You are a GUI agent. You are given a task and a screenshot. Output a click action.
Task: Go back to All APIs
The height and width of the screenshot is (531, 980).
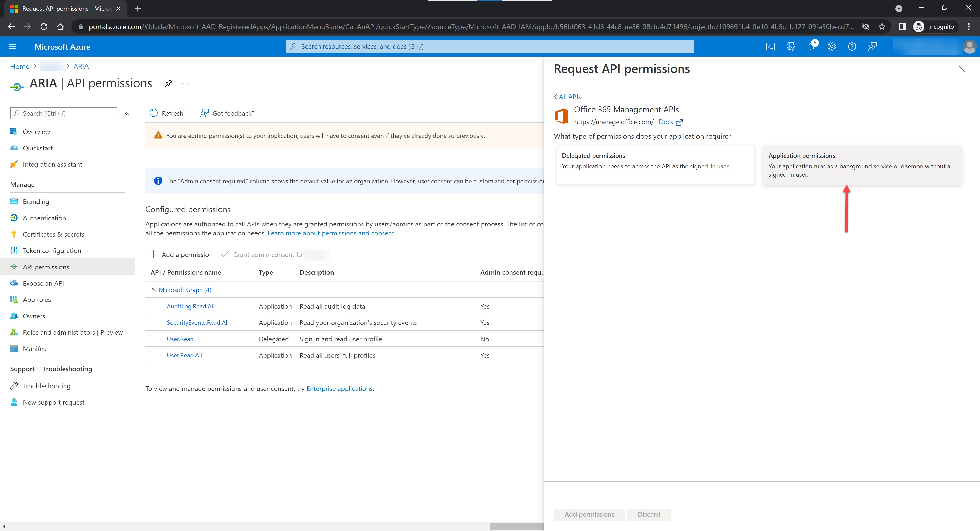coord(567,97)
